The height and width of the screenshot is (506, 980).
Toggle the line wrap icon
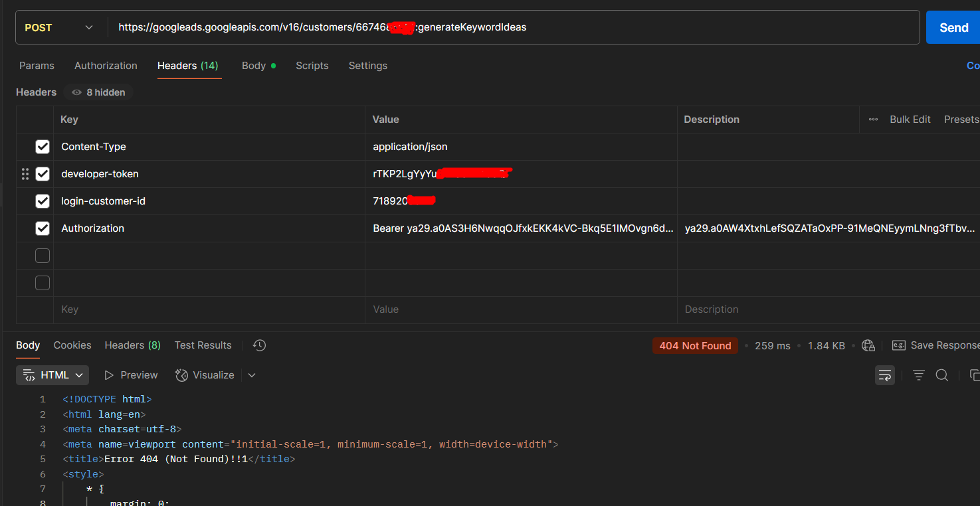coord(884,375)
